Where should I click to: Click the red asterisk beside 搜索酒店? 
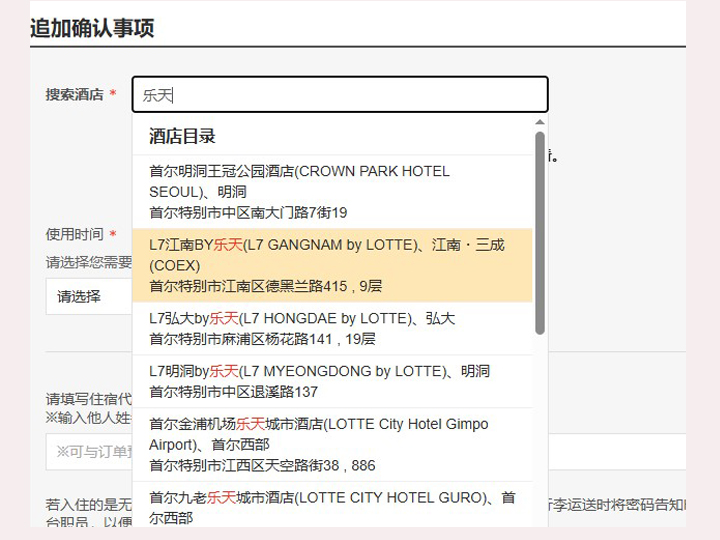tap(113, 94)
